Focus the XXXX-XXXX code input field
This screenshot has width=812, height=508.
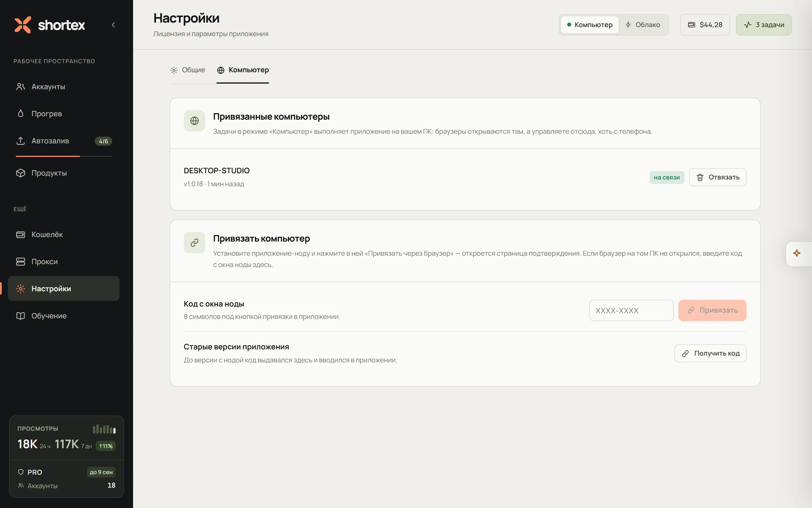(x=631, y=310)
